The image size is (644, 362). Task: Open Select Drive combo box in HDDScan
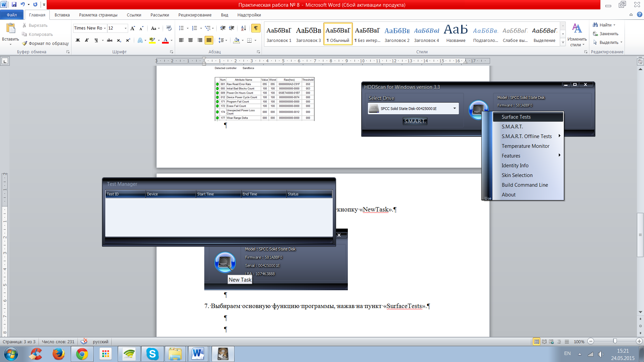[413, 109]
